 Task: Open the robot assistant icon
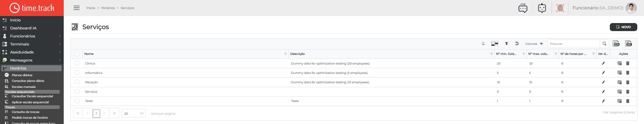click(x=542, y=8)
